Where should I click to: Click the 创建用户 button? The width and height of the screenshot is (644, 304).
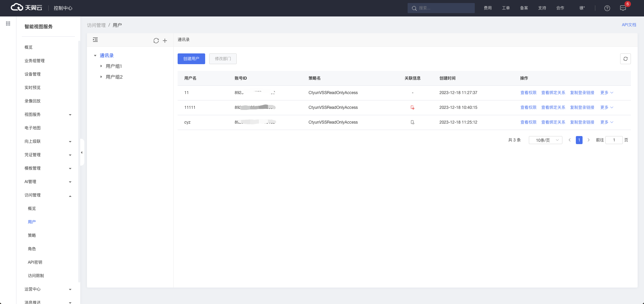tap(191, 59)
